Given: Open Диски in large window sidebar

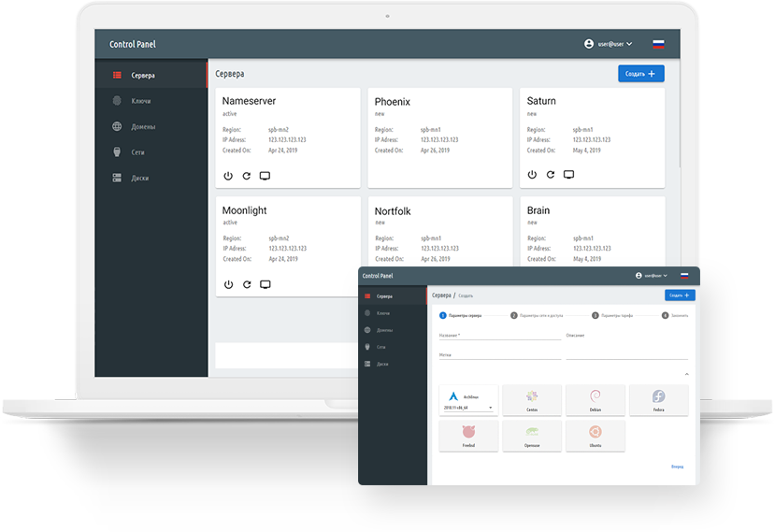Looking at the screenshot, I should point(151,178).
